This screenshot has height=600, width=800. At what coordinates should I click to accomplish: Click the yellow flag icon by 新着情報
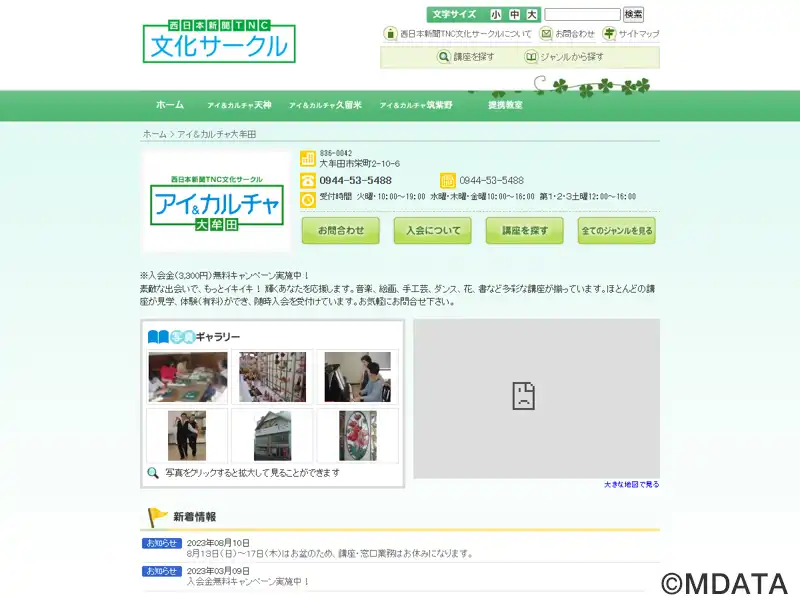click(x=157, y=517)
